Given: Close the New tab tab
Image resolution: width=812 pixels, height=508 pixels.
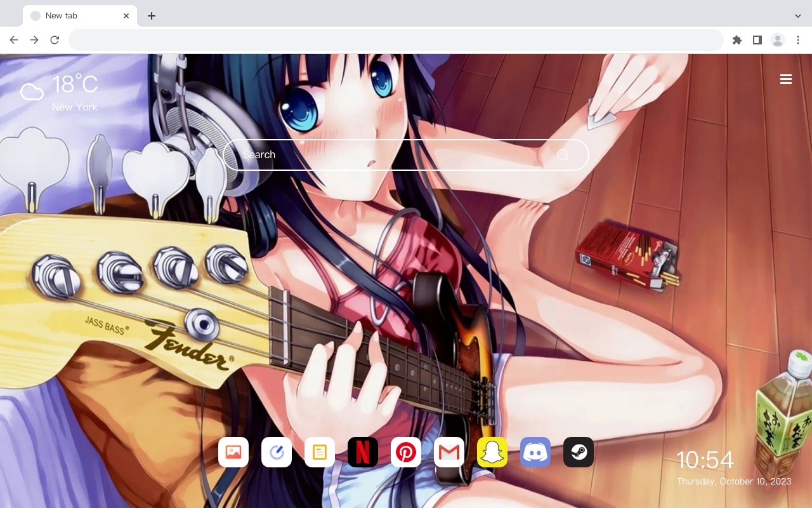Looking at the screenshot, I should point(126,16).
